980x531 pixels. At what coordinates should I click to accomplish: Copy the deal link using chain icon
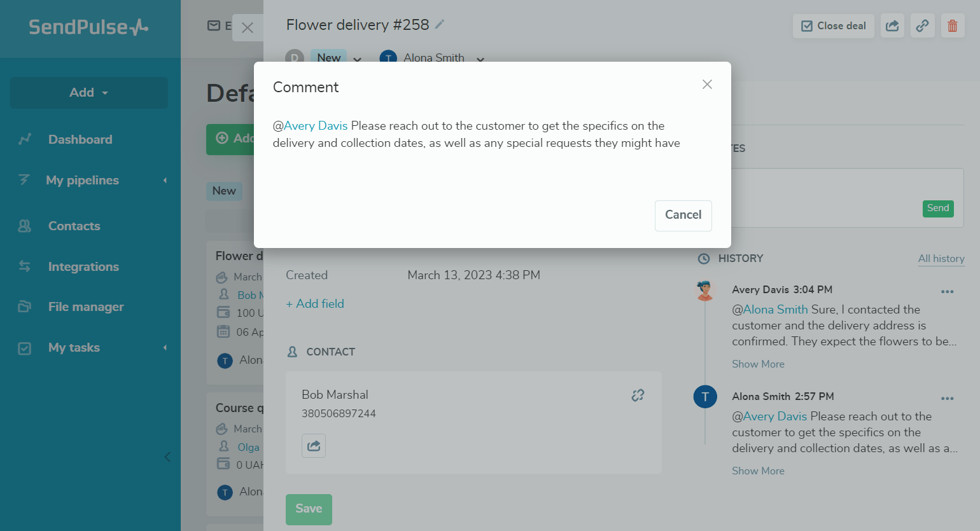click(x=922, y=26)
